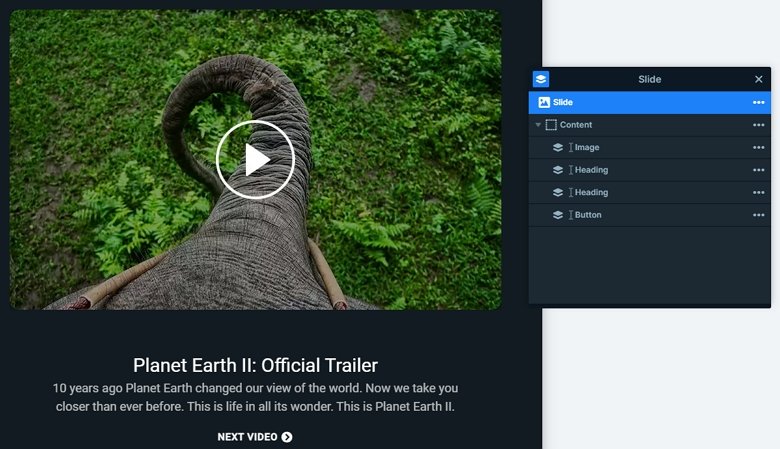Open the Content row three-dot menu
The width and height of the screenshot is (780, 449).
[x=759, y=125]
